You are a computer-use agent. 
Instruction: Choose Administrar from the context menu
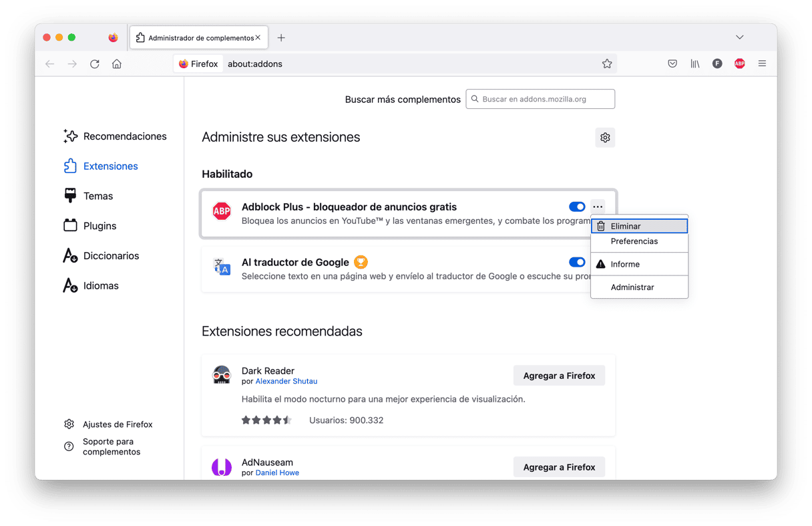(640, 287)
